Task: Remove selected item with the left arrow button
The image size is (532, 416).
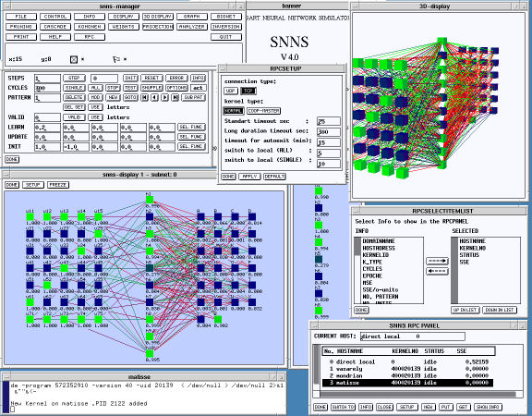Action: tap(437, 271)
